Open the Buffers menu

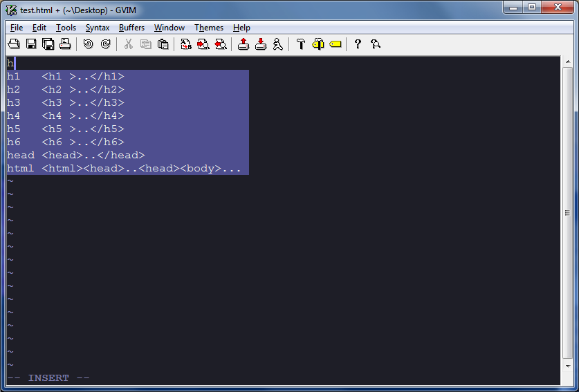131,28
